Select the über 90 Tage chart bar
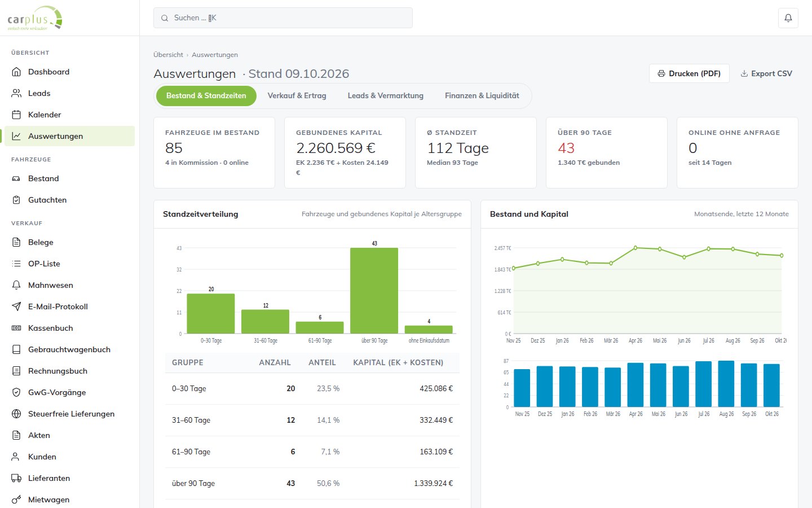 tap(374, 291)
